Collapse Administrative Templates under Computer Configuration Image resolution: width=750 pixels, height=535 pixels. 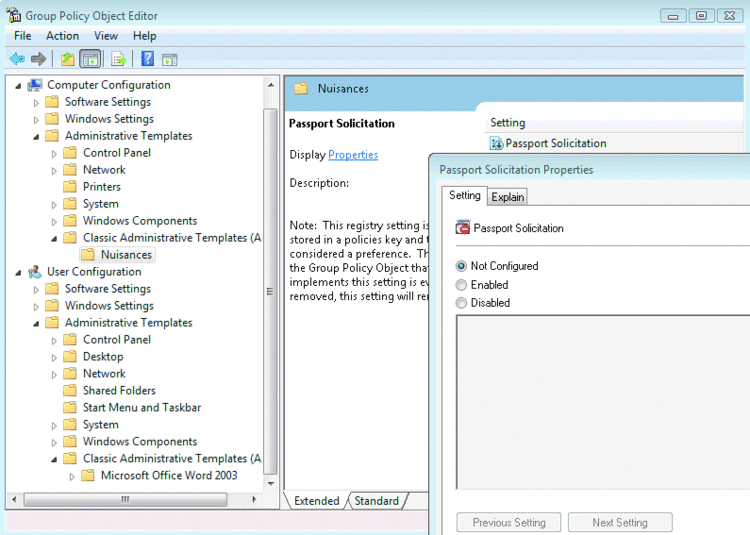pos(36,137)
